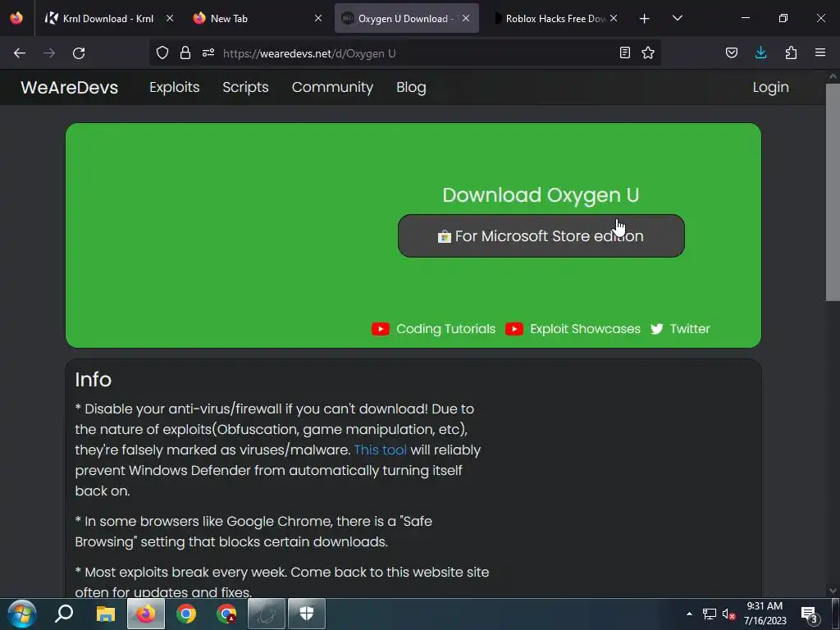
Task: Open Google Chrome from the taskbar
Action: pos(186,614)
